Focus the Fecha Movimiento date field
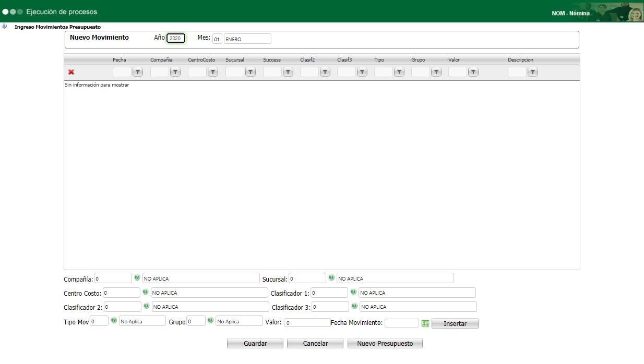This screenshot has height=364, width=644. click(x=402, y=323)
